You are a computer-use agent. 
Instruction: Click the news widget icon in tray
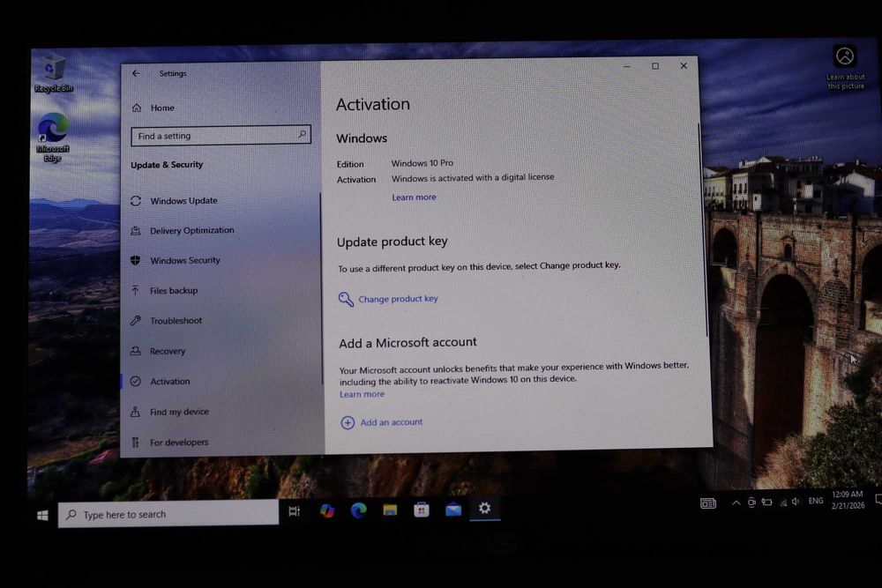pyautogui.click(x=708, y=503)
